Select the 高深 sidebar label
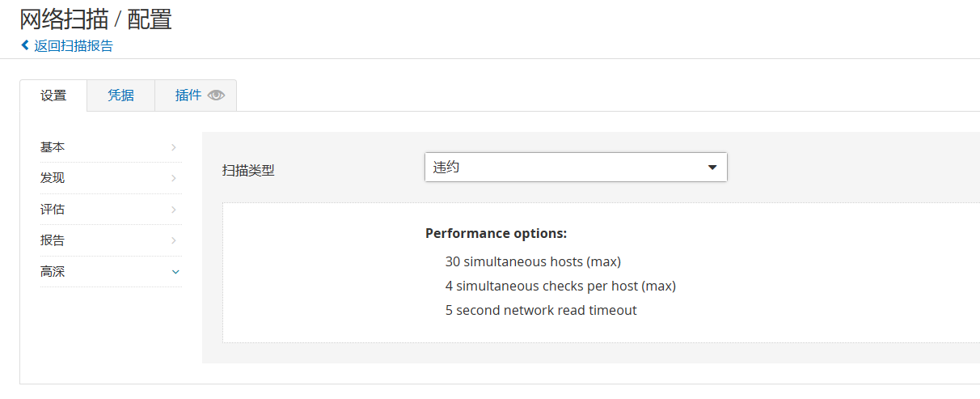Image resolution: width=980 pixels, height=399 pixels. 53,272
